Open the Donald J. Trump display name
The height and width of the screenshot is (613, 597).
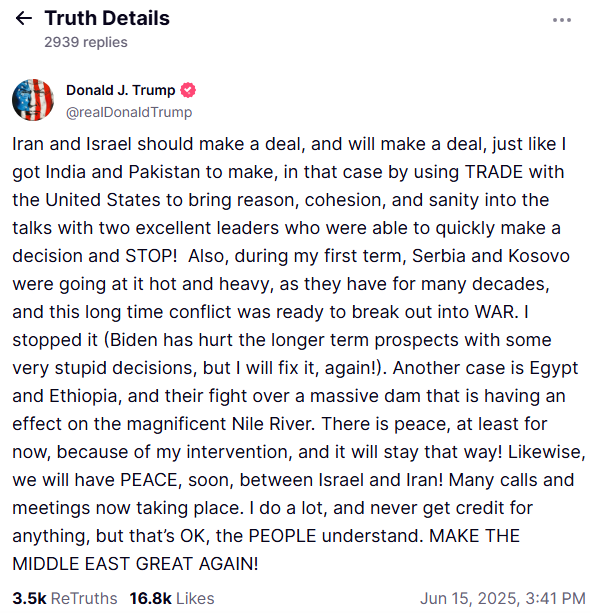pos(120,90)
